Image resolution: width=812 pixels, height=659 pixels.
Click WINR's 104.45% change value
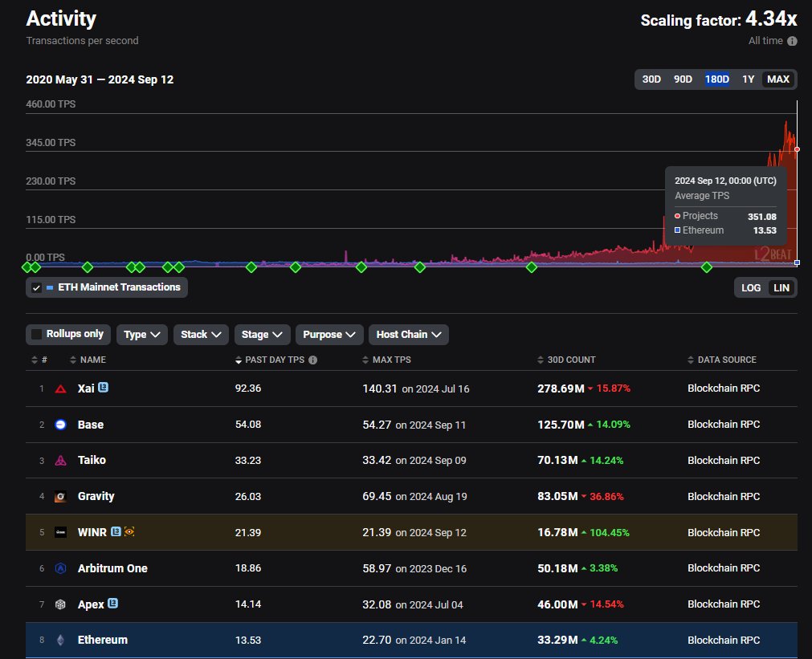[x=609, y=533]
